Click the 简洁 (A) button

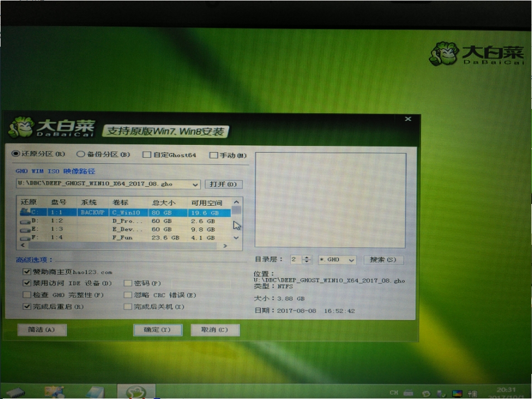pyautogui.click(x=42, y=330)
